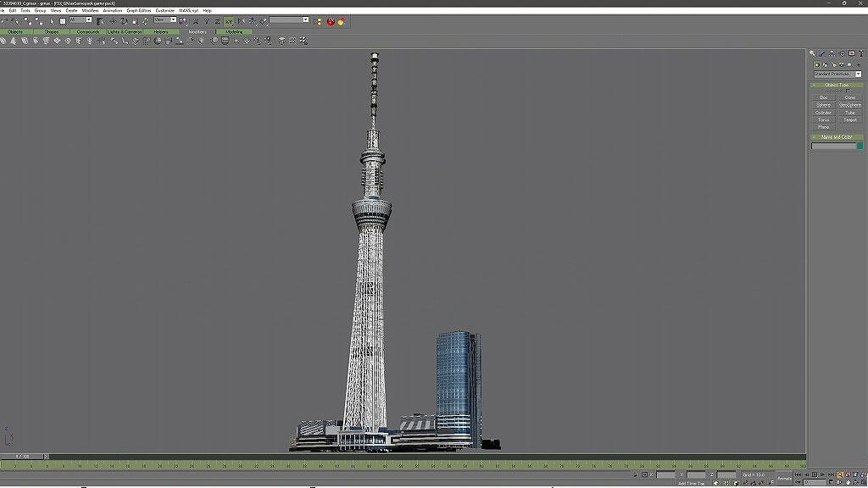Step to the previous frame
The height and width of the screenshot is (488, 868).
click(x=806, y=474)
